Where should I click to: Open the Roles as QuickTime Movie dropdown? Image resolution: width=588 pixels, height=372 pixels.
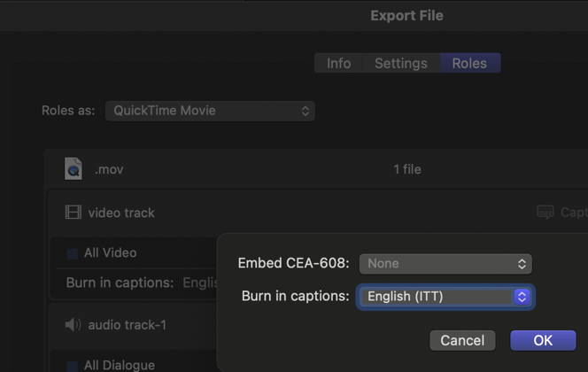pos(210,111)
